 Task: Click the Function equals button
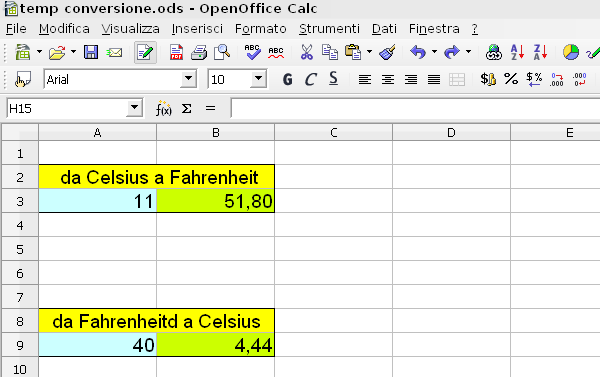pos(210,109)
